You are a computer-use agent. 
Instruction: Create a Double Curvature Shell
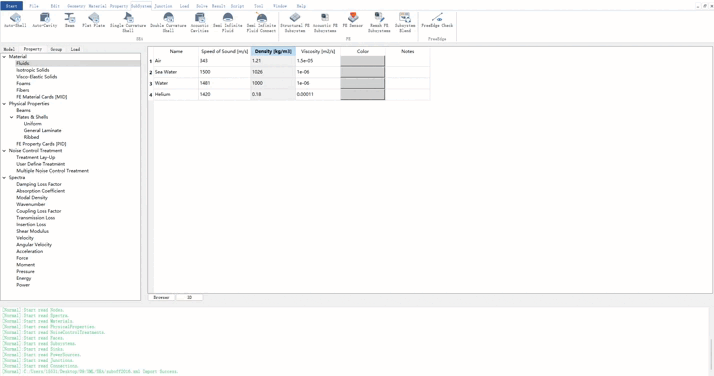(x=168, y=23)
